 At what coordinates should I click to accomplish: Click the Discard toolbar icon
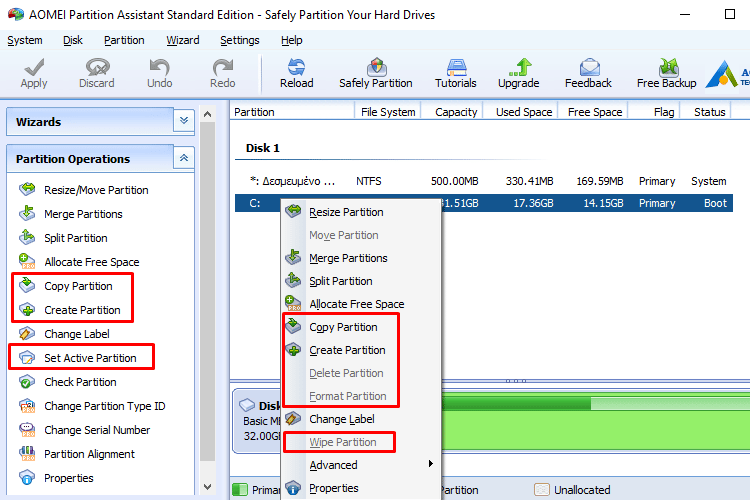97,67
